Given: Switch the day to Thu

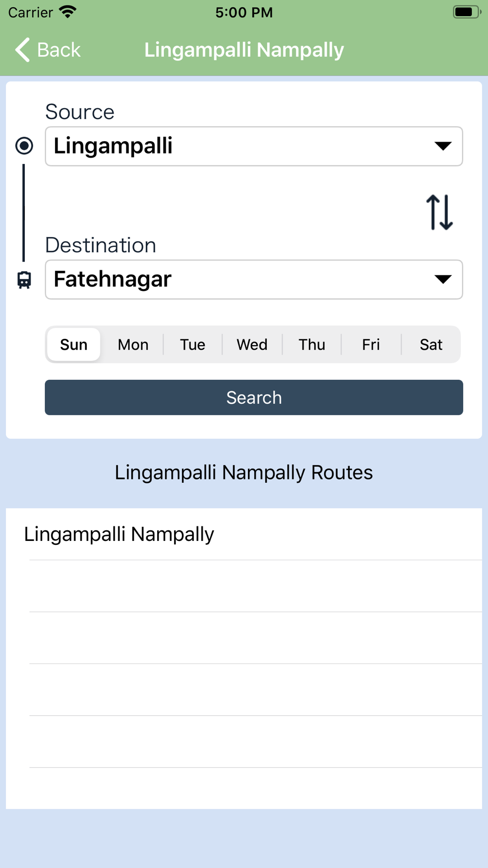Looking at the screenshot, I should [x=312, y=345].
